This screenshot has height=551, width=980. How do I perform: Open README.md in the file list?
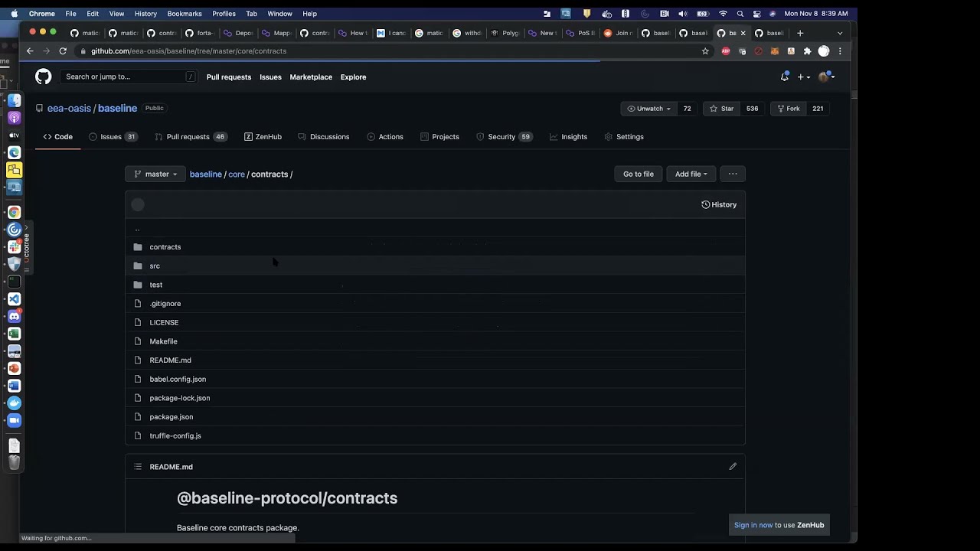point(170,360)
